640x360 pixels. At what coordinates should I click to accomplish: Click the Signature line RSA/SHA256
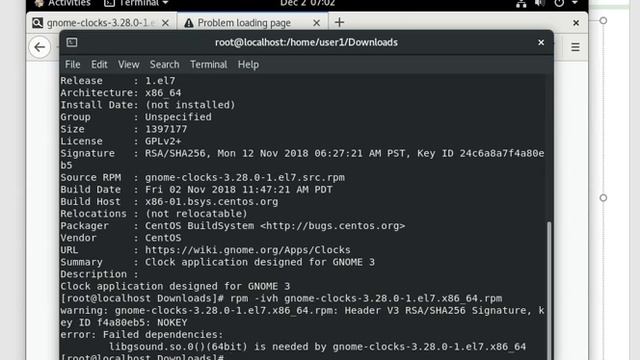coord(302,159)
